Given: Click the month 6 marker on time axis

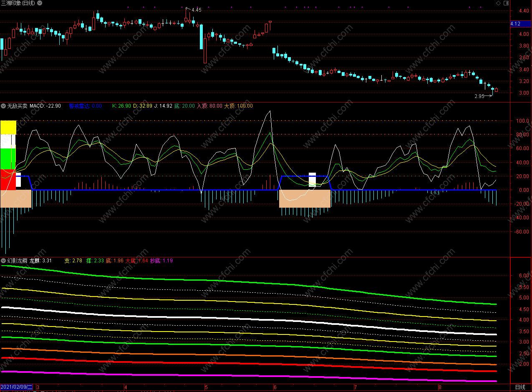Looking at the screenshot, I should pos(275,387).
